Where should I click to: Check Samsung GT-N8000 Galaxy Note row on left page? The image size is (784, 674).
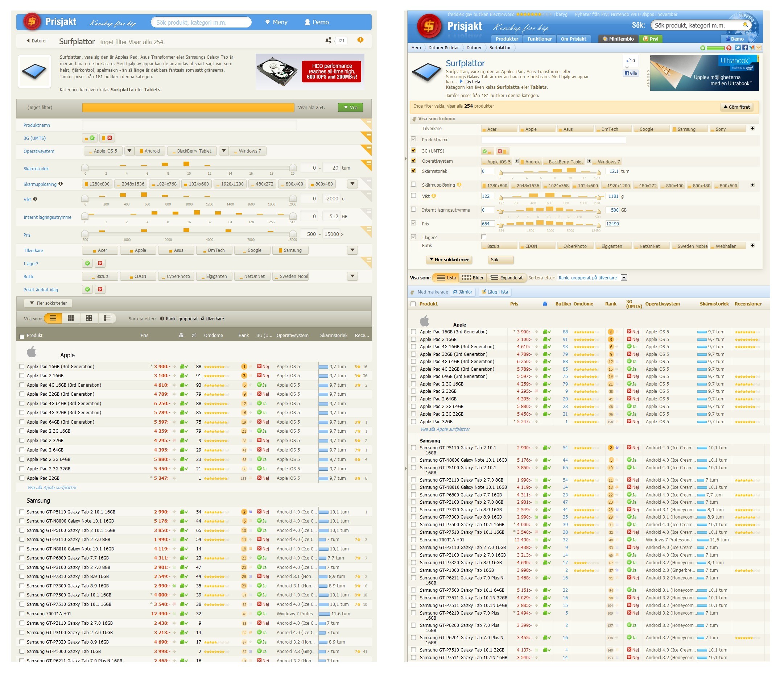22,521
